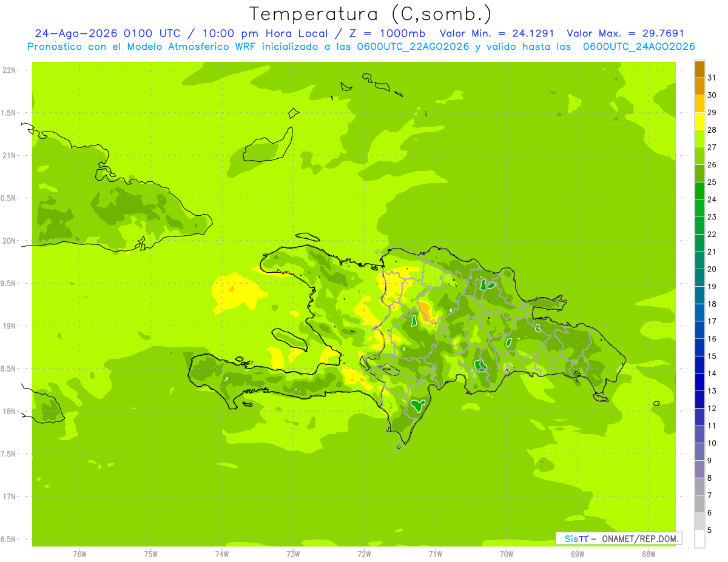
Task: Click the "18N" latitude label
Action: (8, 411)
